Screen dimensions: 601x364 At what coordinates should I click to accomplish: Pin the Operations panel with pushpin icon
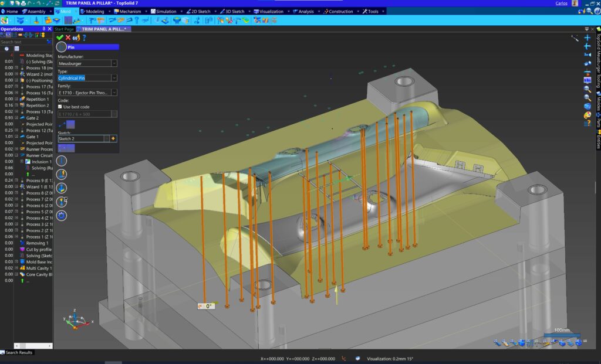(43, 29)
